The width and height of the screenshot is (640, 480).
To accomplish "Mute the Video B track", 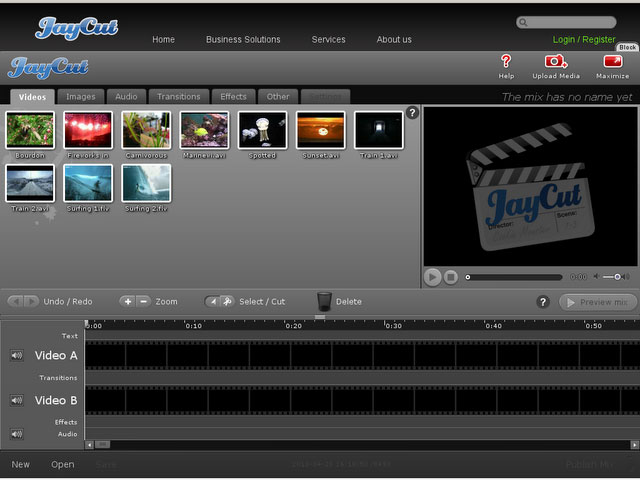I will [x=17, y=400].
